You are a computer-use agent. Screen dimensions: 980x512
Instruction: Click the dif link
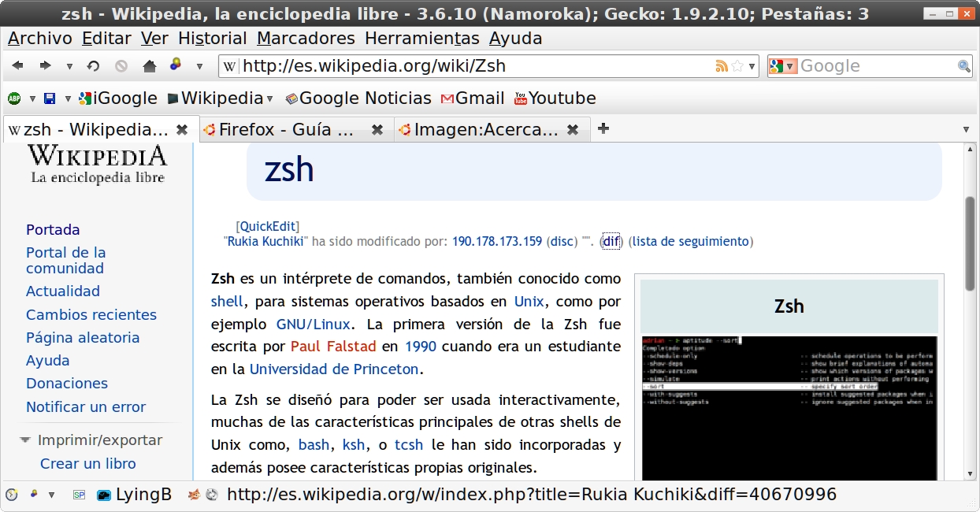[x=611, y=242]
